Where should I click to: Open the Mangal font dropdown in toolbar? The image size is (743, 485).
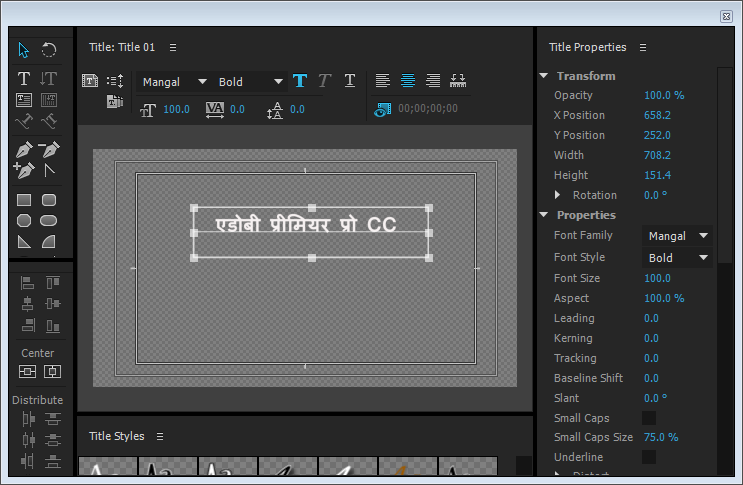point(174,82)
